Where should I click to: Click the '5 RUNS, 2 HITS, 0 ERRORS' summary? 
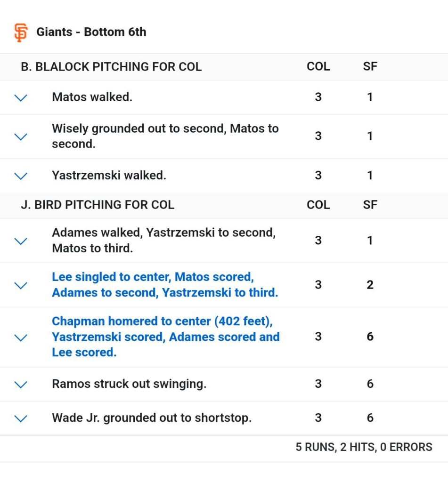coord(364,447)
